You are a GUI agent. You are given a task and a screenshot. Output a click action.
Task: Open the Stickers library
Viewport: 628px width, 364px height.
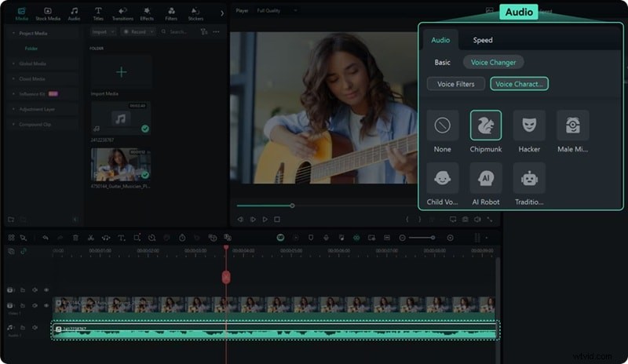[196, 13]
